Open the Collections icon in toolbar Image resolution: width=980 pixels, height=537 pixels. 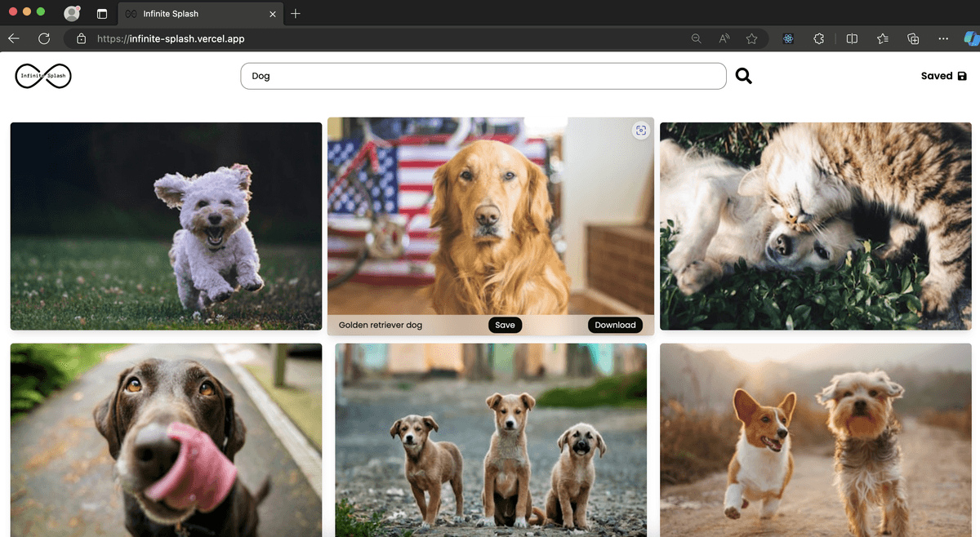pyautogui.click(x=914, y=38)
